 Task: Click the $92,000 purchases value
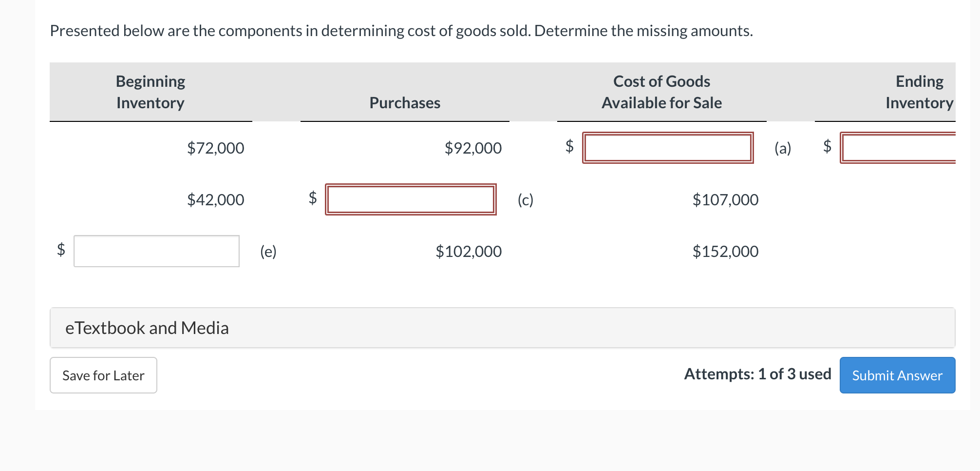(472, 148)
